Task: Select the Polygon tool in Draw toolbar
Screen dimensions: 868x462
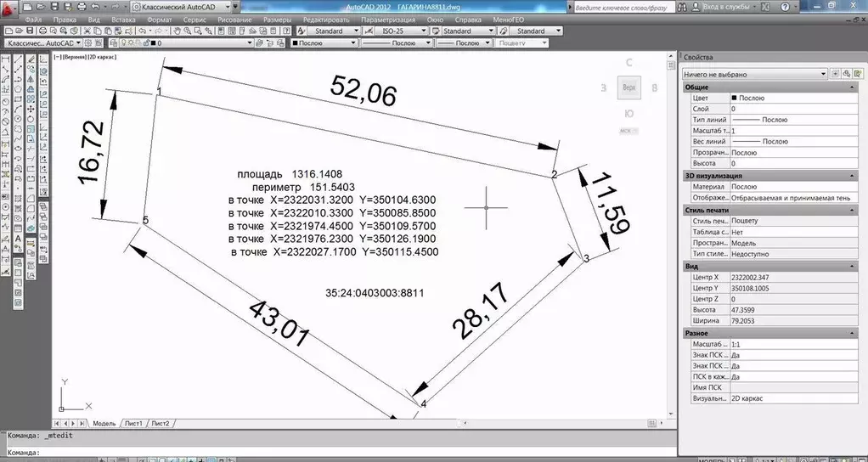Action: (18, 90)
